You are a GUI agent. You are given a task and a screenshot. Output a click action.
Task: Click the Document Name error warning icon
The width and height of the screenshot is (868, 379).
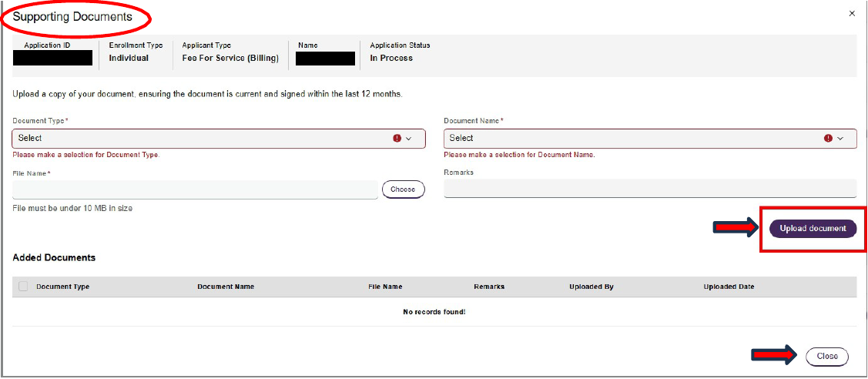pos(828,139)
